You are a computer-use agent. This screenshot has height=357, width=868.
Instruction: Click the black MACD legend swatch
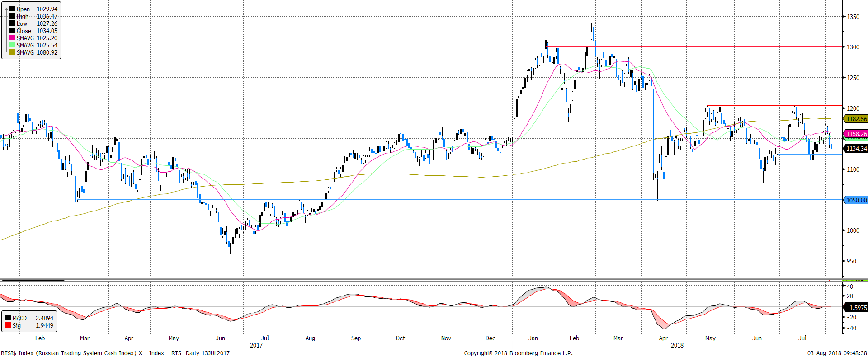point(8,318)
